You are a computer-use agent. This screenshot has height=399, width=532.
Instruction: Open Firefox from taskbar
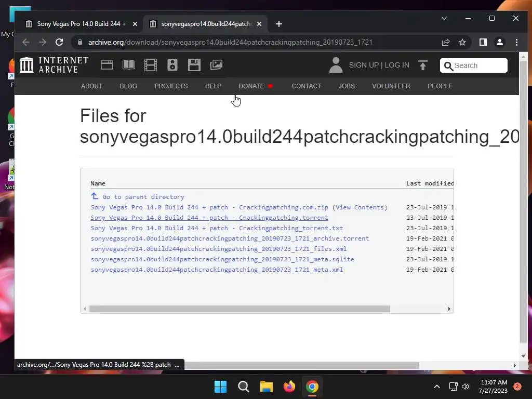(x=289, y=387)
